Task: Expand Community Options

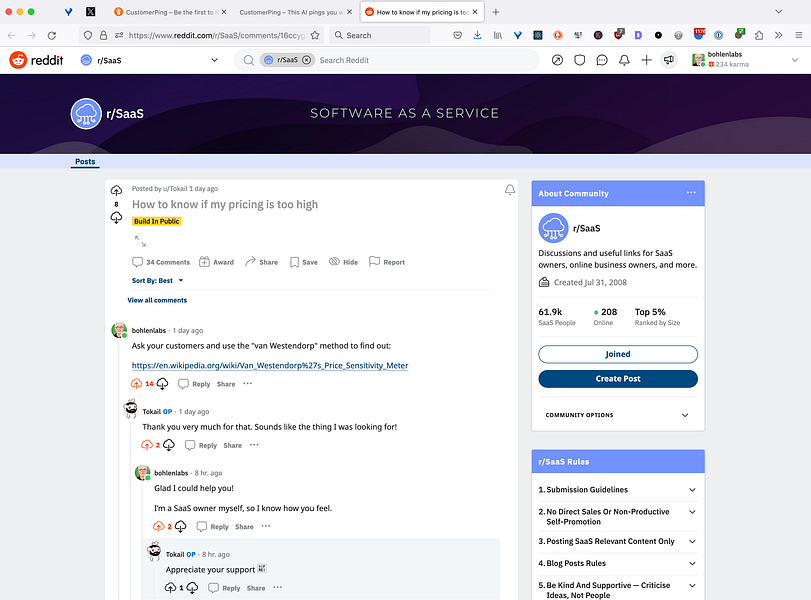Action: [617, 414]
